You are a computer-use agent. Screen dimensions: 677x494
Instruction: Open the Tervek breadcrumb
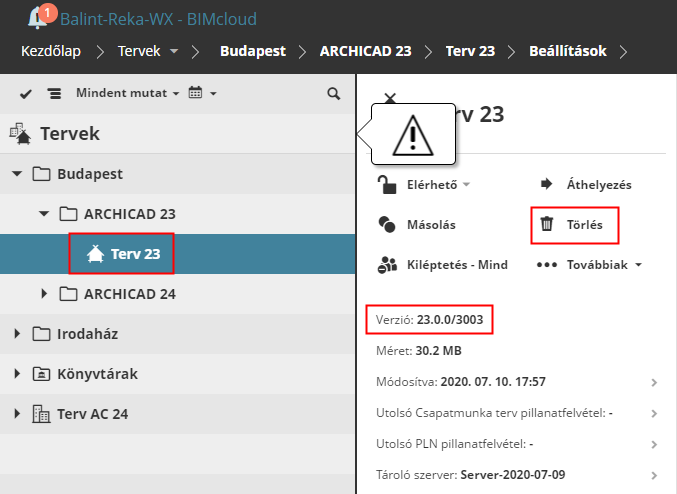coord(139,51)
